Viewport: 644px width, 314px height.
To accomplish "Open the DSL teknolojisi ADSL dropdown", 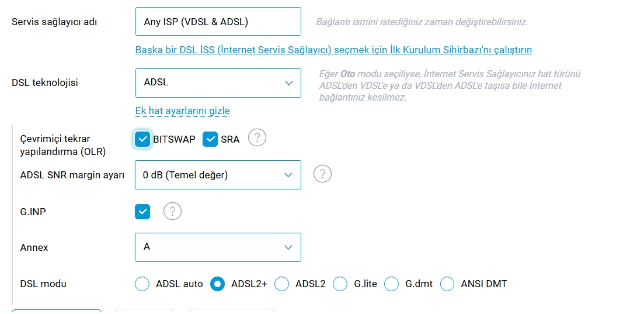I will pyautogui.click(x=218, y=82).
